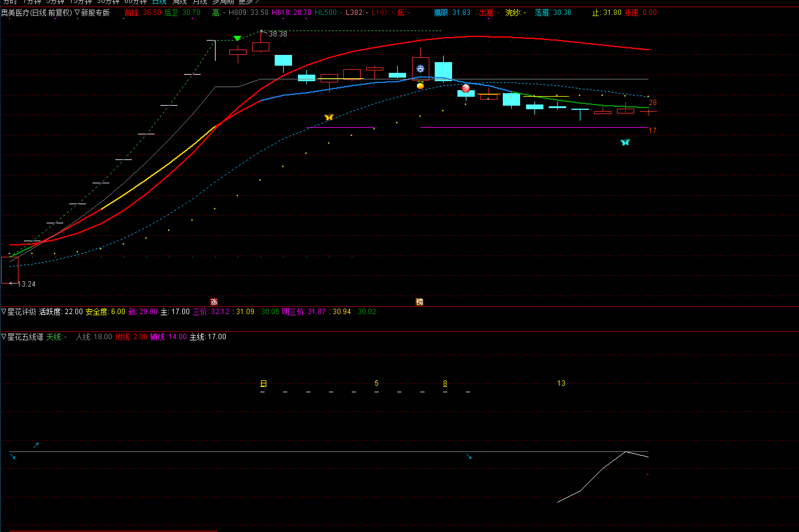This screenshot has width=799, height=532.
Task: Click the 奥美医疗(日线 前复权) title
Action: click(36, 13)
